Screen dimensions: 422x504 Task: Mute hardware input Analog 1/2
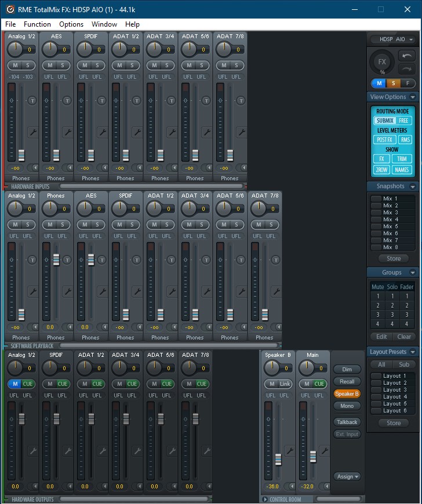pyautogui.click(x=15, y=65)
